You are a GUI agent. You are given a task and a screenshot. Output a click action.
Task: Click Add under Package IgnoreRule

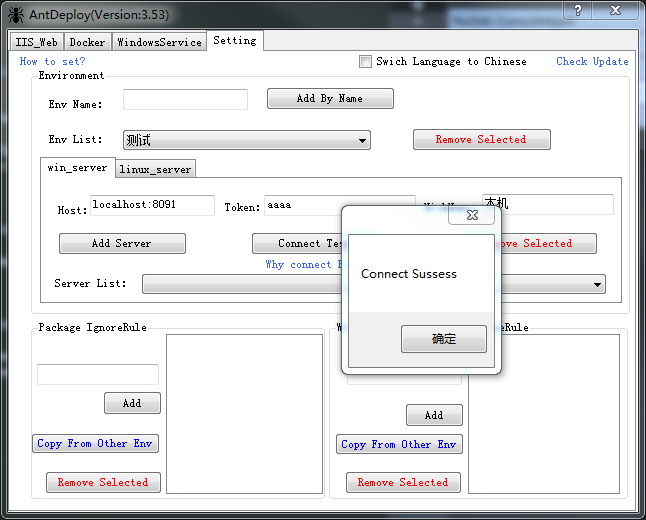(x=132, y=403)
